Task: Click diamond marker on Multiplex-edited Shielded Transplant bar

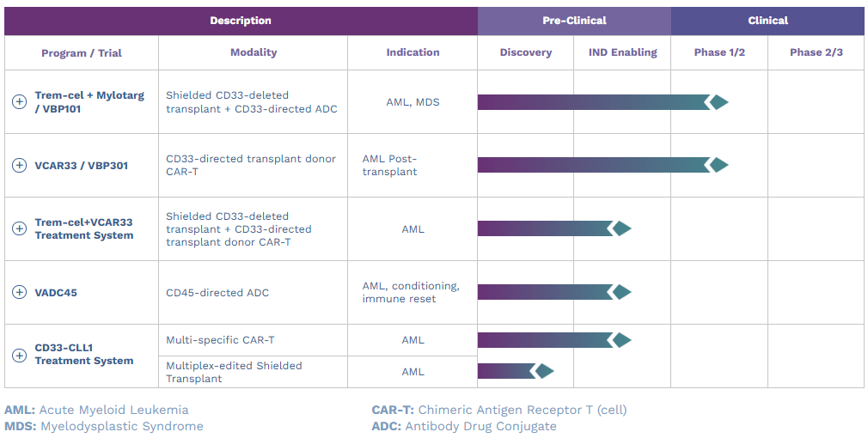Action: coord(543,371)
